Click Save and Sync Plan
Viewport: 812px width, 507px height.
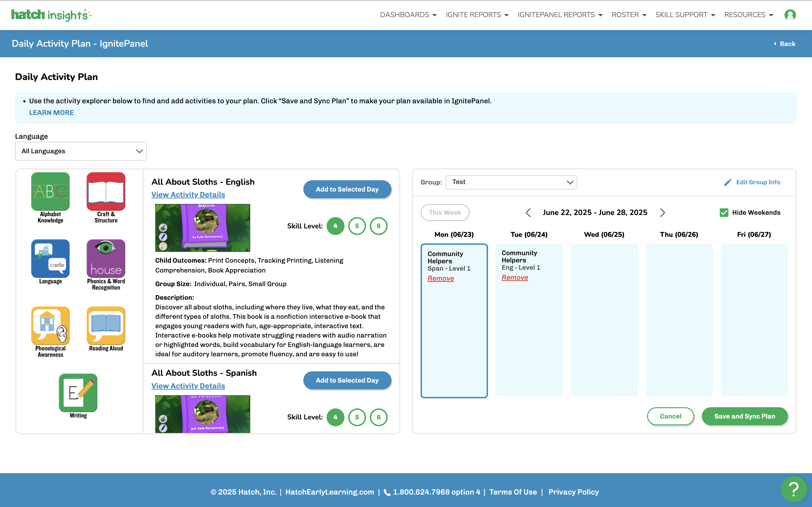point(745,416)
